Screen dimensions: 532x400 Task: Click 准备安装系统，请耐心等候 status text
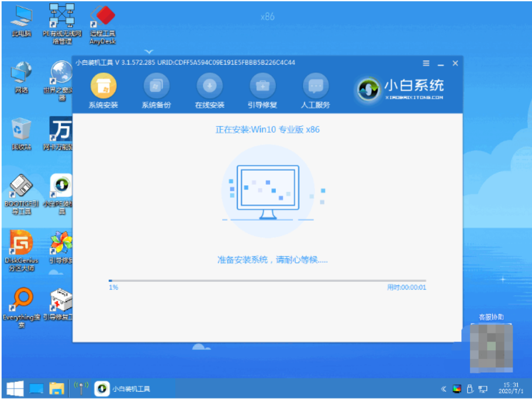272,260
